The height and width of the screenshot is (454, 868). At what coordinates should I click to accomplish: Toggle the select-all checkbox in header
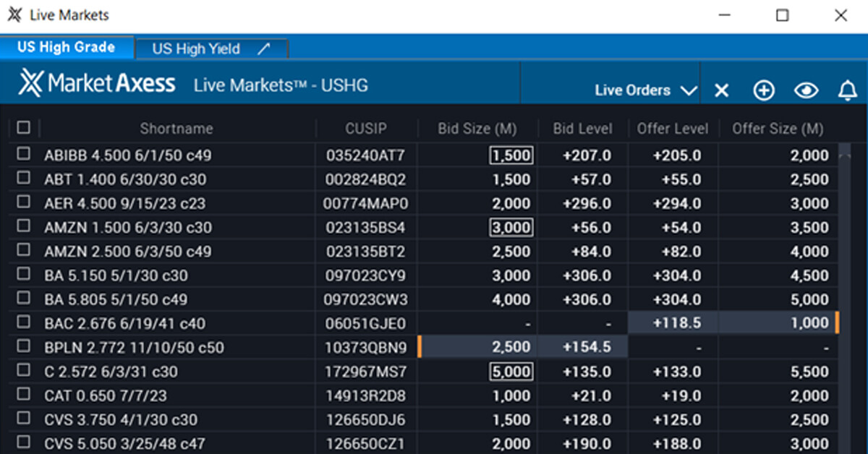click(22, 127)
